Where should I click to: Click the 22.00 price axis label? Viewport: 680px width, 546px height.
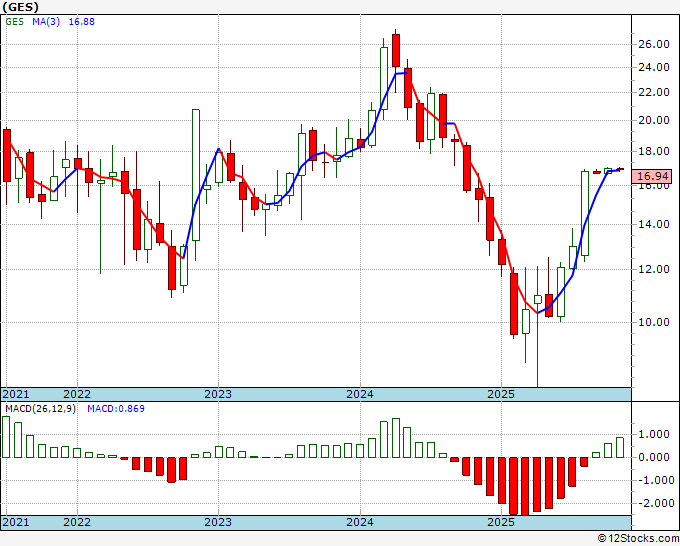(654, 92)
